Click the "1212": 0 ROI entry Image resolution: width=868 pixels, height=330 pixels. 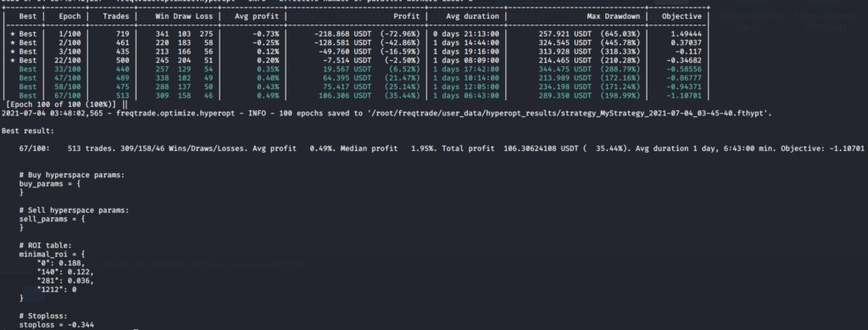click(57, 289)
